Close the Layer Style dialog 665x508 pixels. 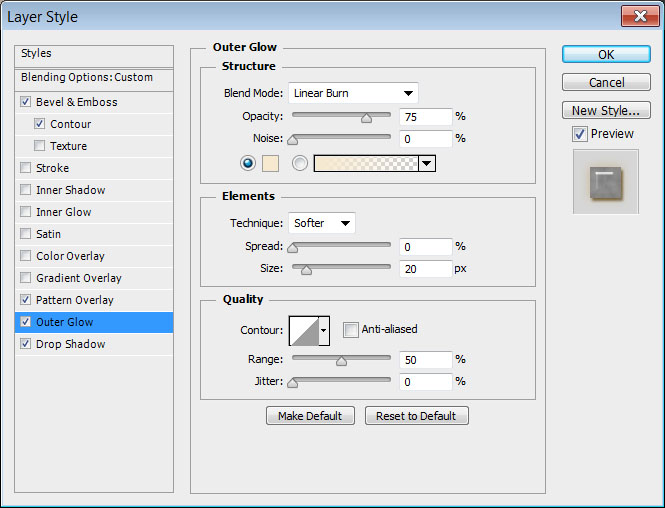637,16
